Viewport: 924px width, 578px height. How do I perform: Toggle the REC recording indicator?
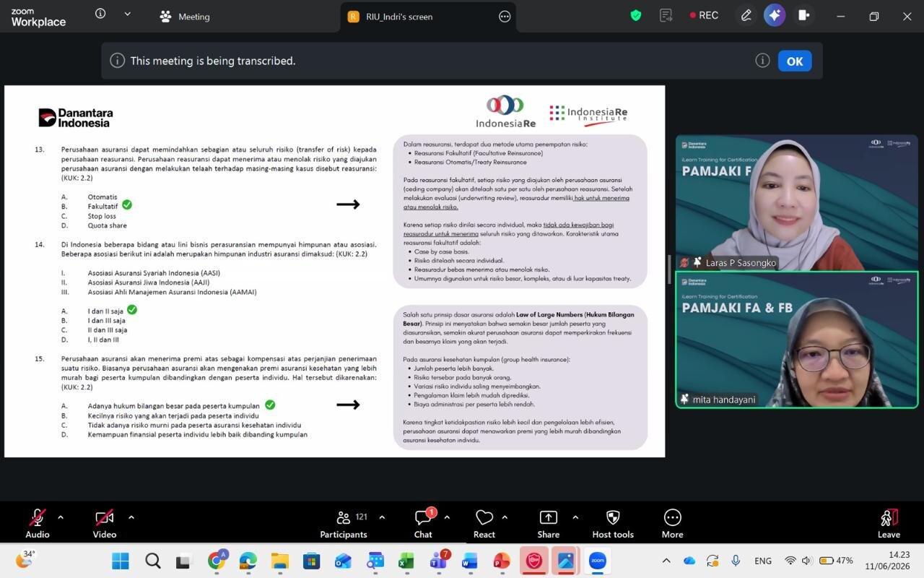[x=704, y=15]
